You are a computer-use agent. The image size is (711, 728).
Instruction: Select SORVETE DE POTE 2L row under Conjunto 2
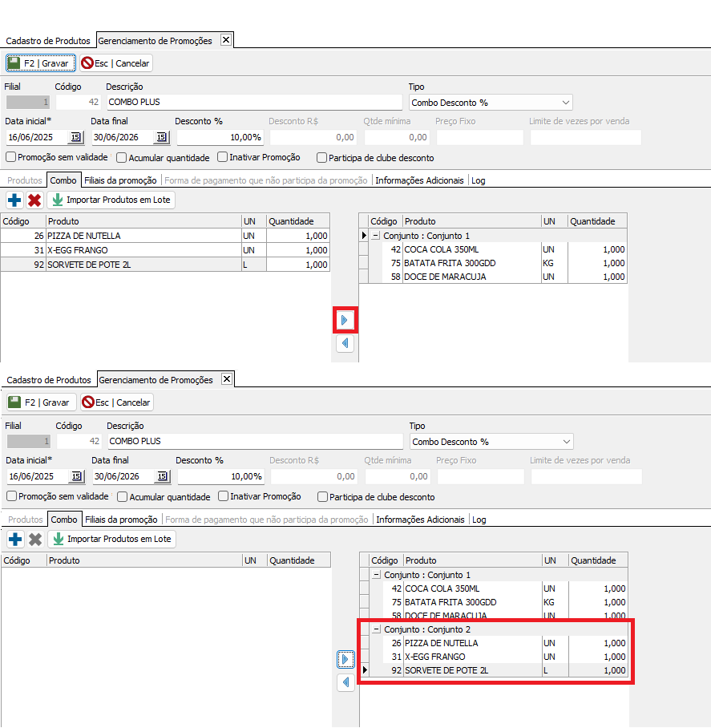446,670
